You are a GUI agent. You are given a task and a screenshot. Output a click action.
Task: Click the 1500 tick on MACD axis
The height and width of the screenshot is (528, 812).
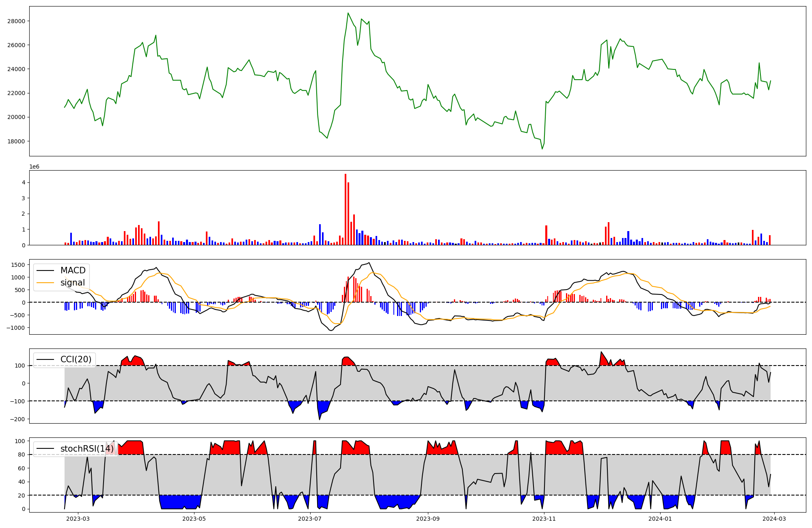(18, 265)
